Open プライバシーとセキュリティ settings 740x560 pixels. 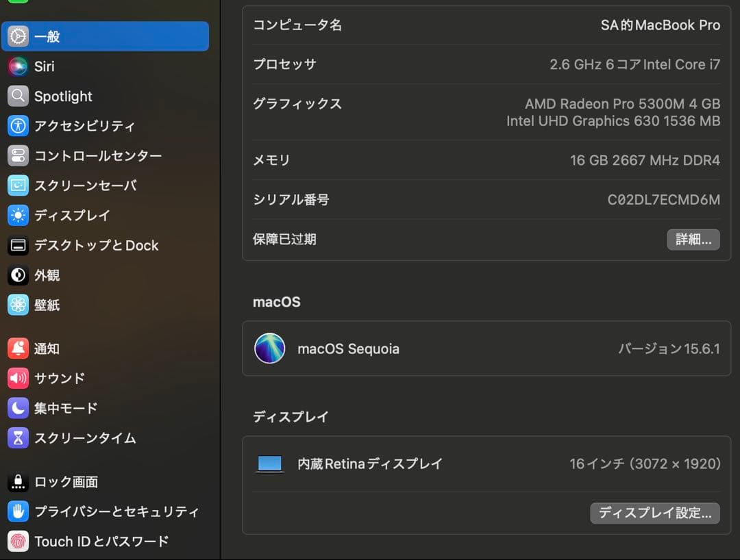coord(96,511)
